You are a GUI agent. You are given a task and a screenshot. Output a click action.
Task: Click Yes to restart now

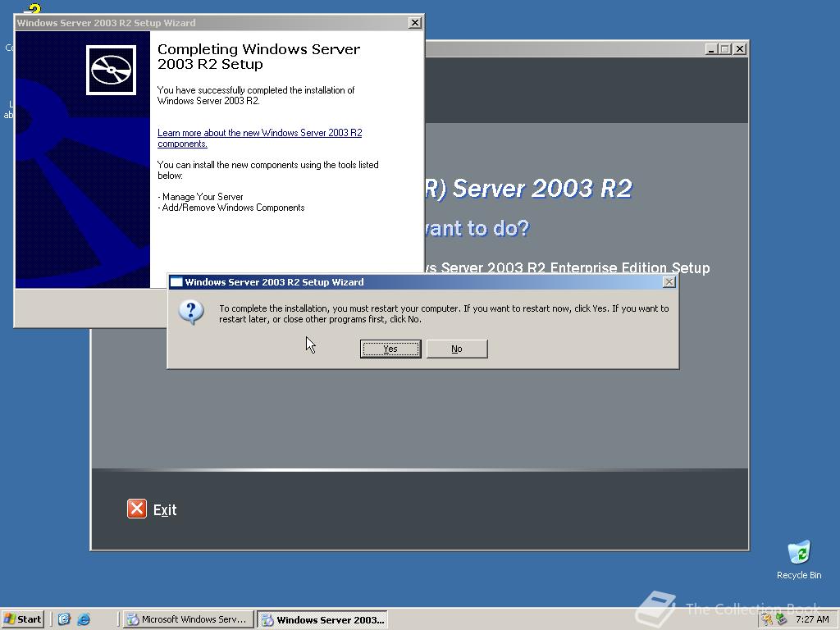click(x=390, y=349)
